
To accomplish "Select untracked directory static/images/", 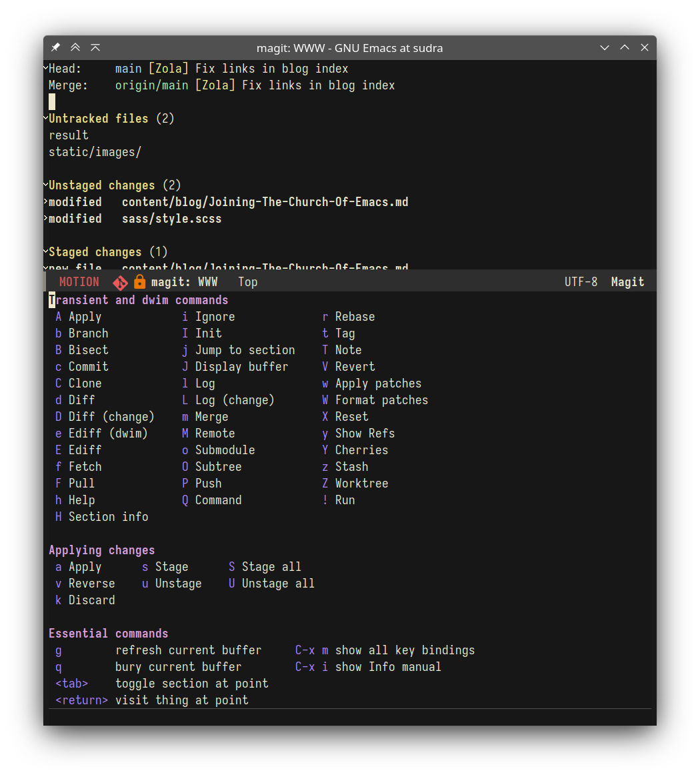I will tap(95, 152).
